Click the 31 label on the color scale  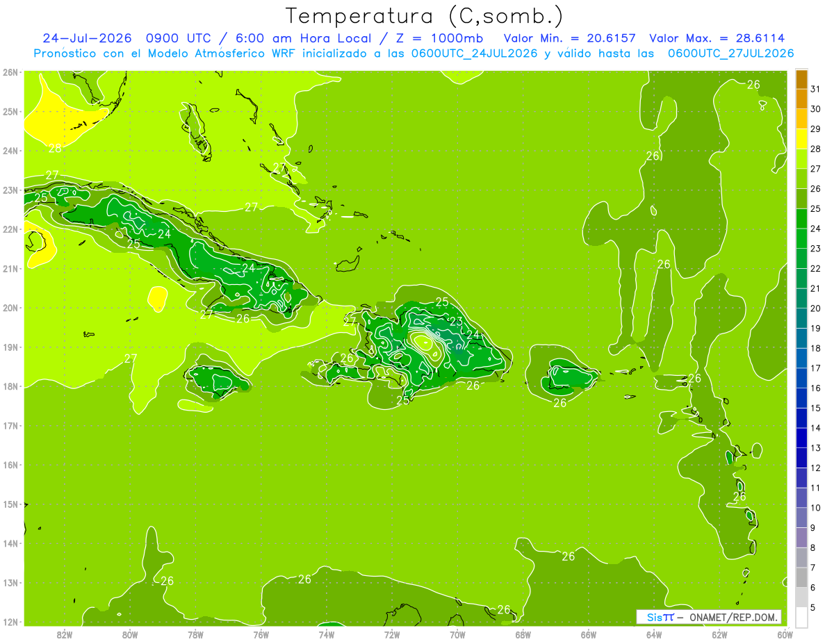[816, 90]
